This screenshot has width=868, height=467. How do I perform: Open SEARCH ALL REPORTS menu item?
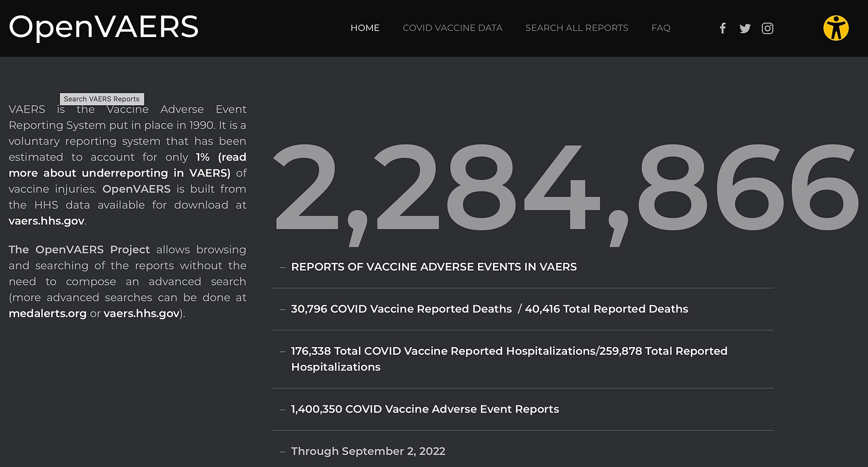(x=576, y=28)
